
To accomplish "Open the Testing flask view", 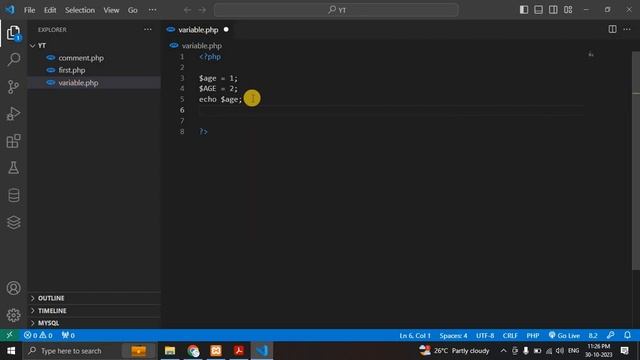I will click(13, 168).
